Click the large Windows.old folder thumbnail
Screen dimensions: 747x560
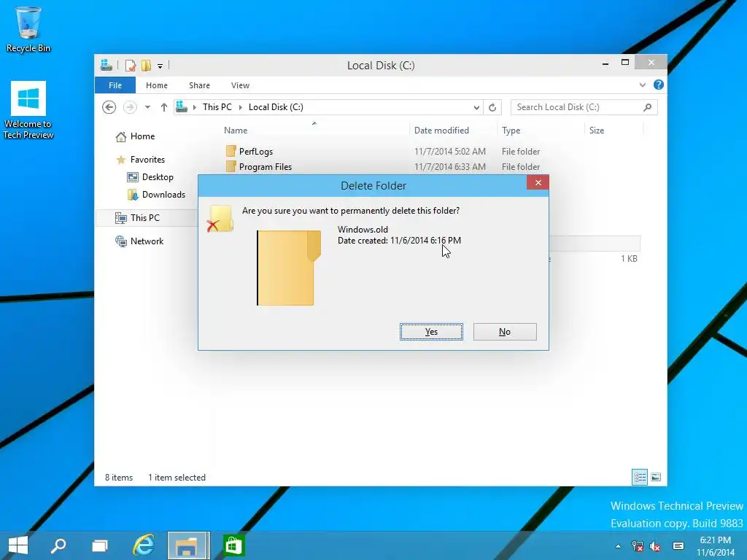point(289,268)
